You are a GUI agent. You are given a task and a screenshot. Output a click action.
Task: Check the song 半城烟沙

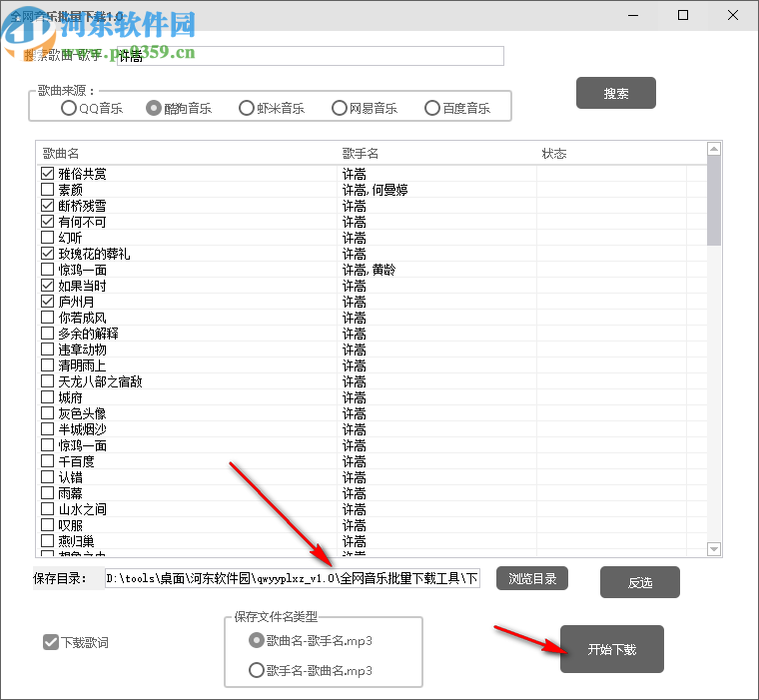click(x=48, y=429)
